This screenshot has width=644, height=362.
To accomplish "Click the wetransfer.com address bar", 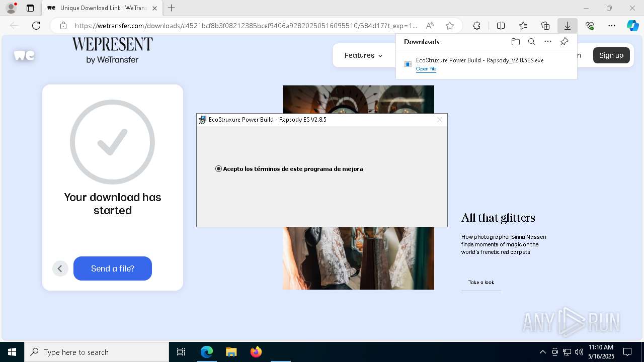I will (246, 26).
